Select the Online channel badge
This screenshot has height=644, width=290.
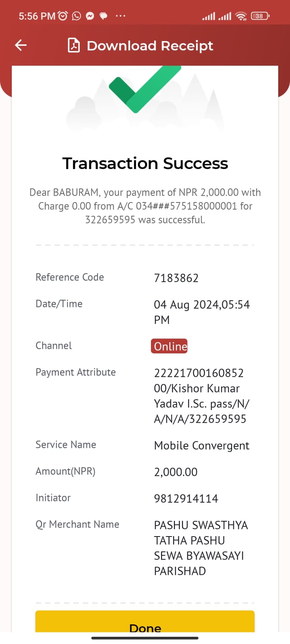point(169,346)
